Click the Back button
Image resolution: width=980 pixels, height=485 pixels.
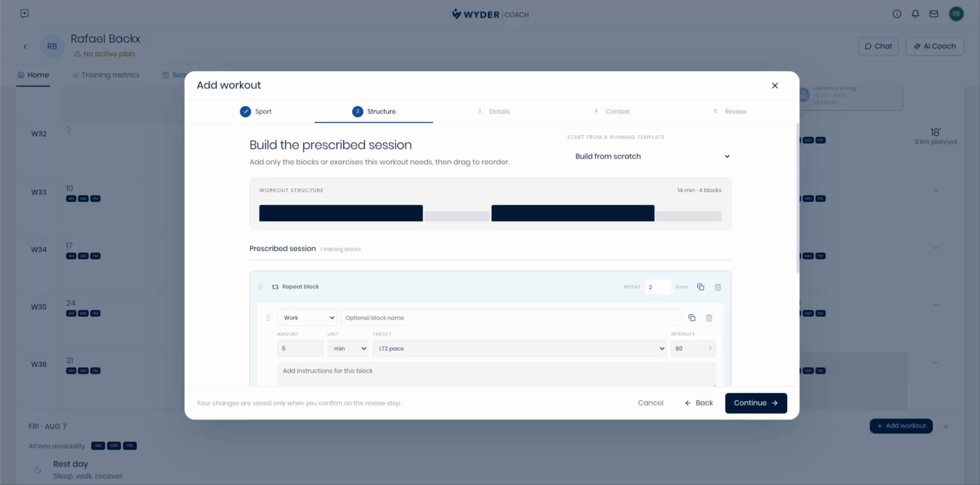699,403
